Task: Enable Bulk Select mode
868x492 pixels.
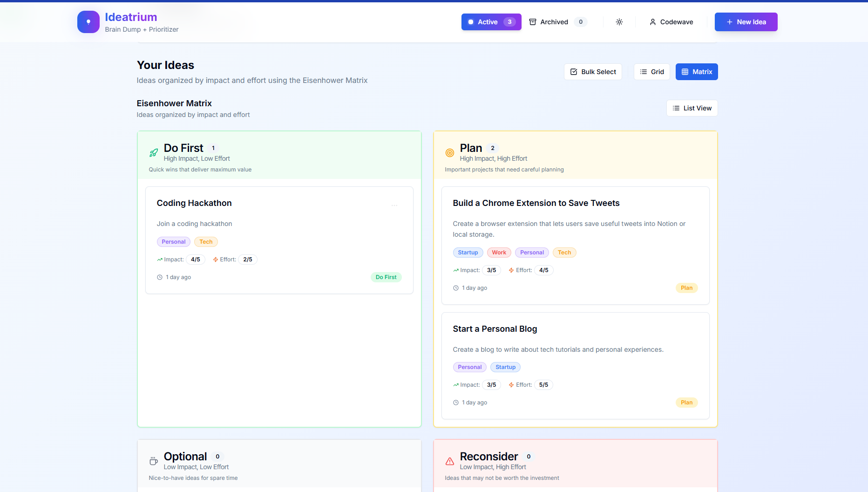Action: click(x=593, y=72)
